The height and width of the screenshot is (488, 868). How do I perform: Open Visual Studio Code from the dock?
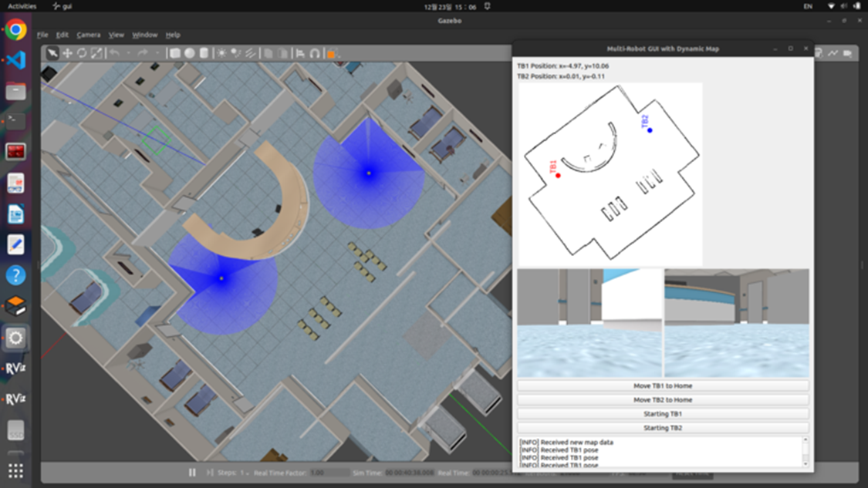click(15, 60)
